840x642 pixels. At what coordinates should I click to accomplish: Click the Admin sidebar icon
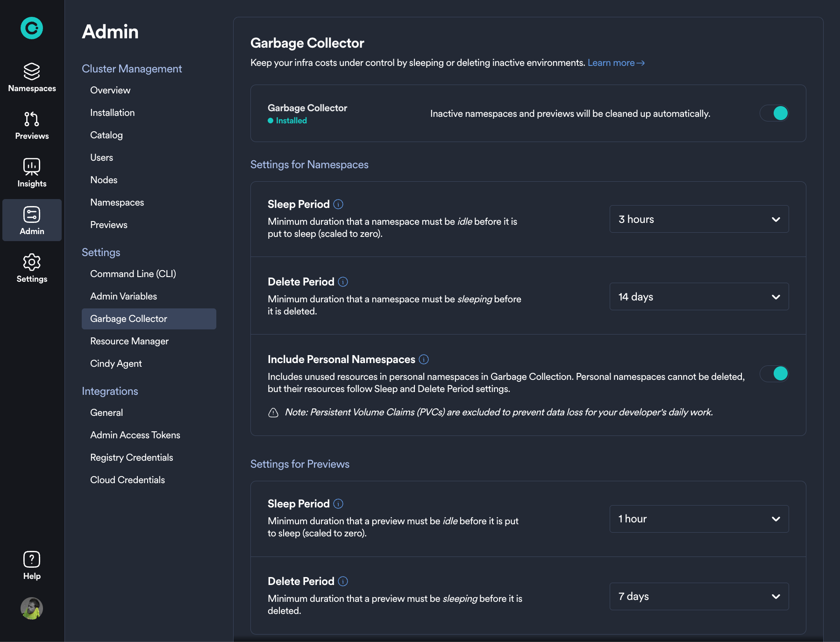tap(31, 220)
